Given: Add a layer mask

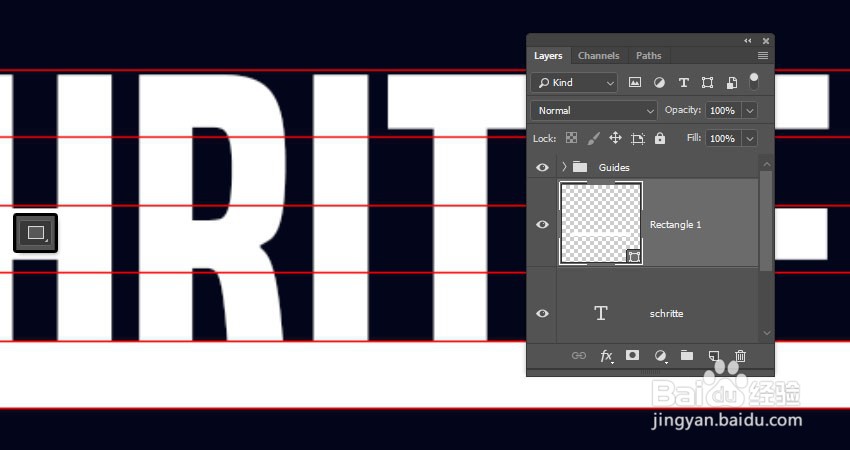Looking at the screenshot, I should (632, 355).
